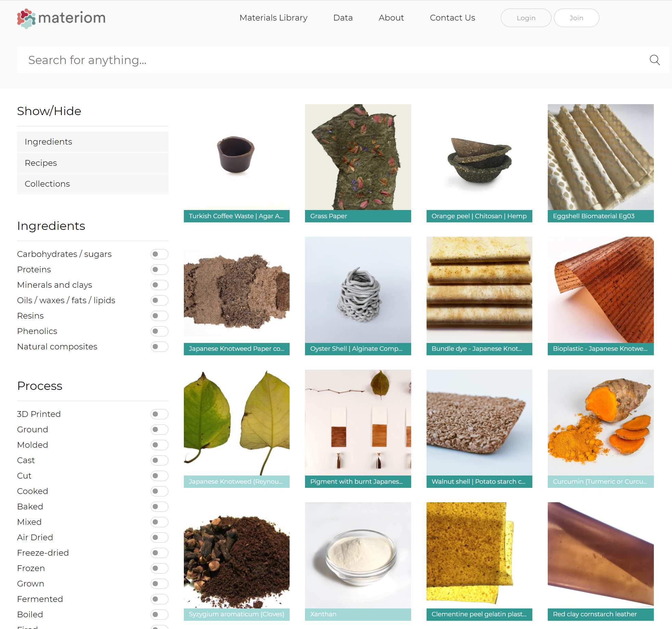Image resolution: width=672 pixels, height=629 pixels.
Task: Enable the Carbohydrates / sugars filter
Action: pyautogui.click(x=159, y=254)
